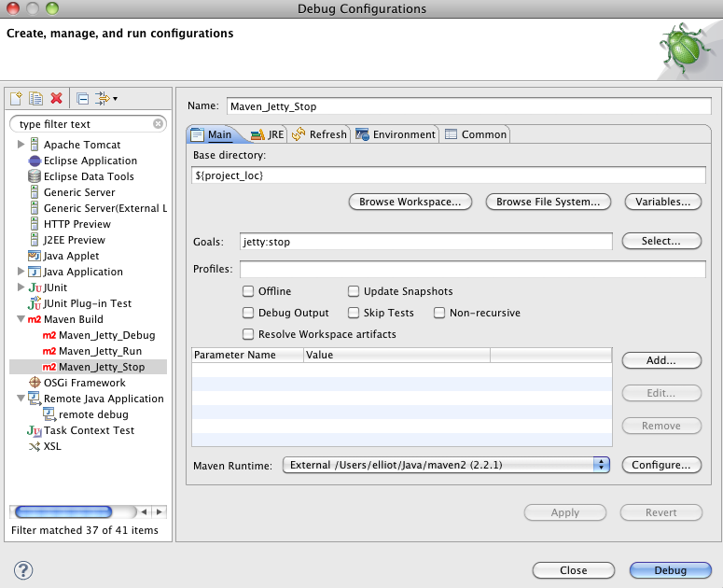Screen dimensions: 723x588
Task: Click the Parameter Name column header
Action: pyautogui.click(x=247, y=355)
